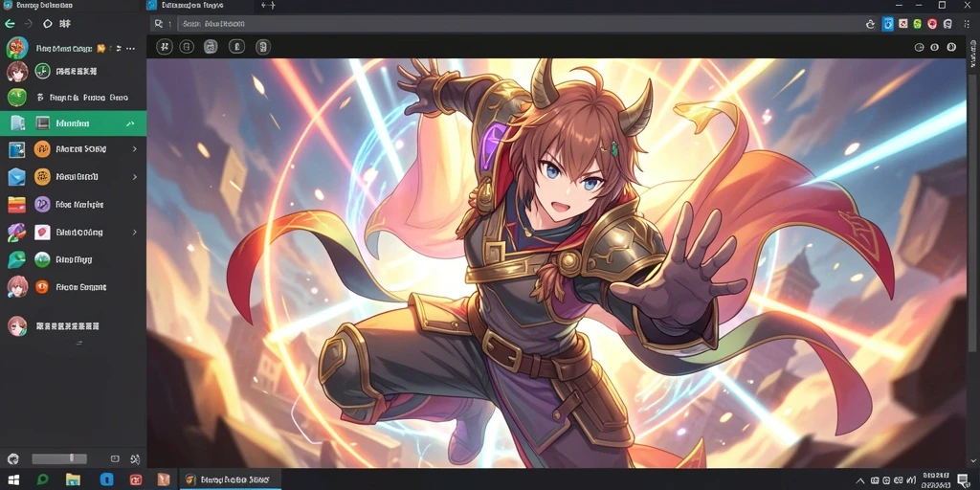The height and width of the screenshot is (490, 980).
Task: Open the brown book icon on the taskbar
Action: (x=164, y=479)
